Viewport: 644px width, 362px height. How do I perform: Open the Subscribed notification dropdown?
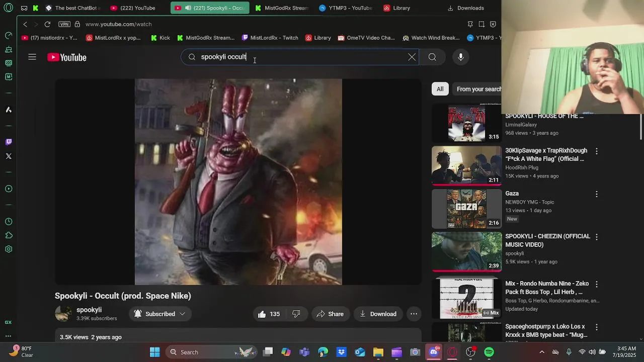(x=160, y=314)
